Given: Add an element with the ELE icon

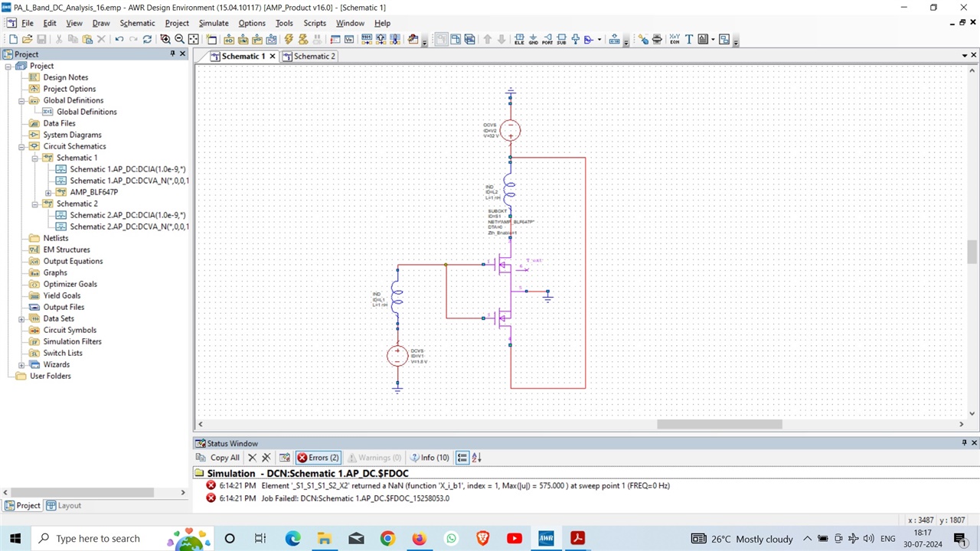Looking at the screenshot, I should pos(519,39).
